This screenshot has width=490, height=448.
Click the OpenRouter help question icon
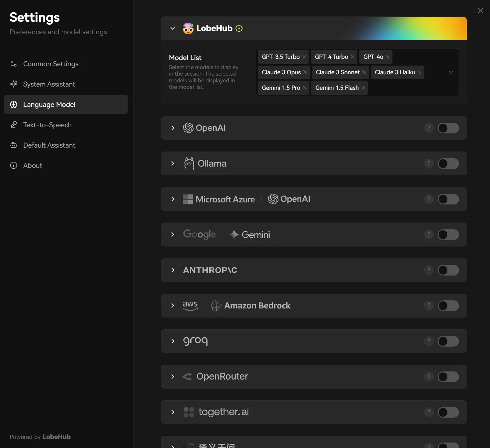pyautogui.click(x=429, y=377)
